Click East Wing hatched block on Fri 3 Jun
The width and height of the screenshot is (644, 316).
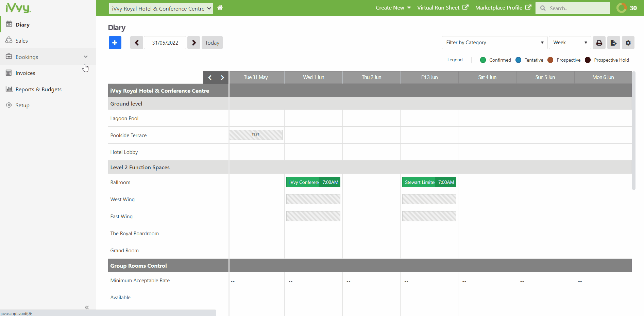tap(429, 216)
